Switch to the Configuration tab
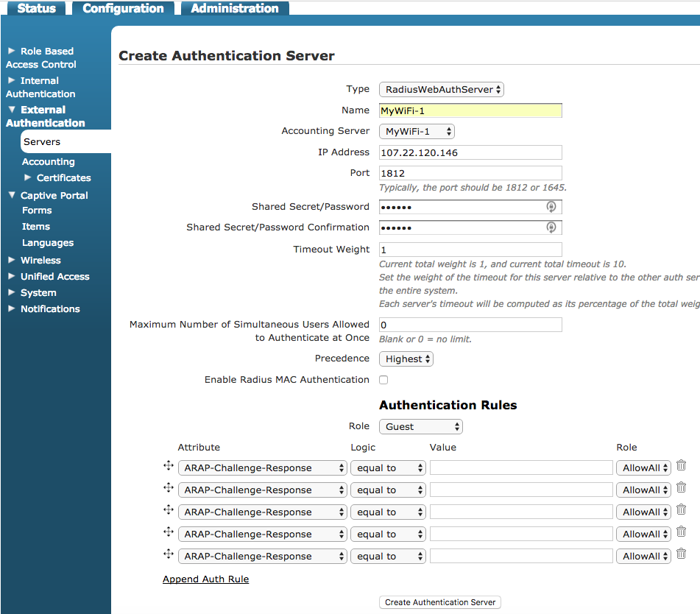This screenshot has height=614, width=700. click(x=123, y=8)
